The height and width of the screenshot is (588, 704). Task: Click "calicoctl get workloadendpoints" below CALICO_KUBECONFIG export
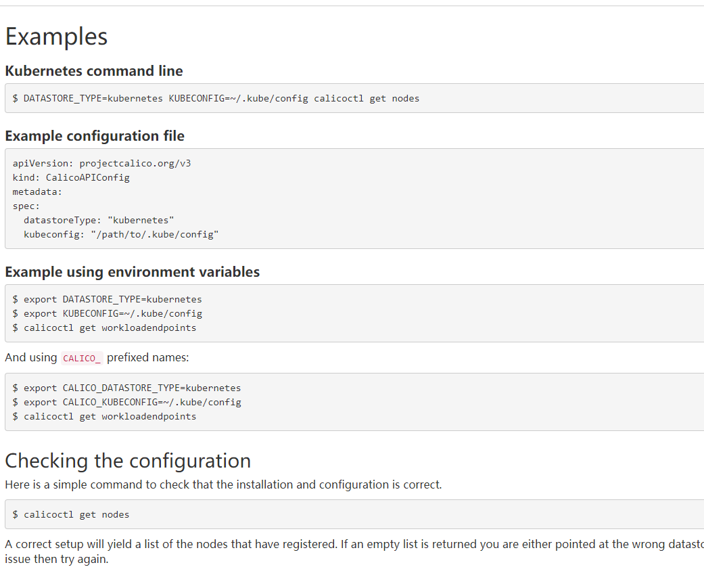click(x=110, y=417)
